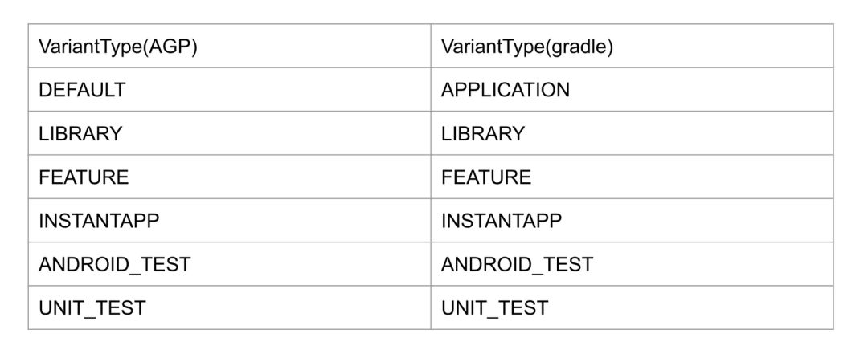The width and height of the screenshot is (868, 350).
Task: Click INSTANTAPP in the VariantType(gradle) column
Action: [501, 221]
